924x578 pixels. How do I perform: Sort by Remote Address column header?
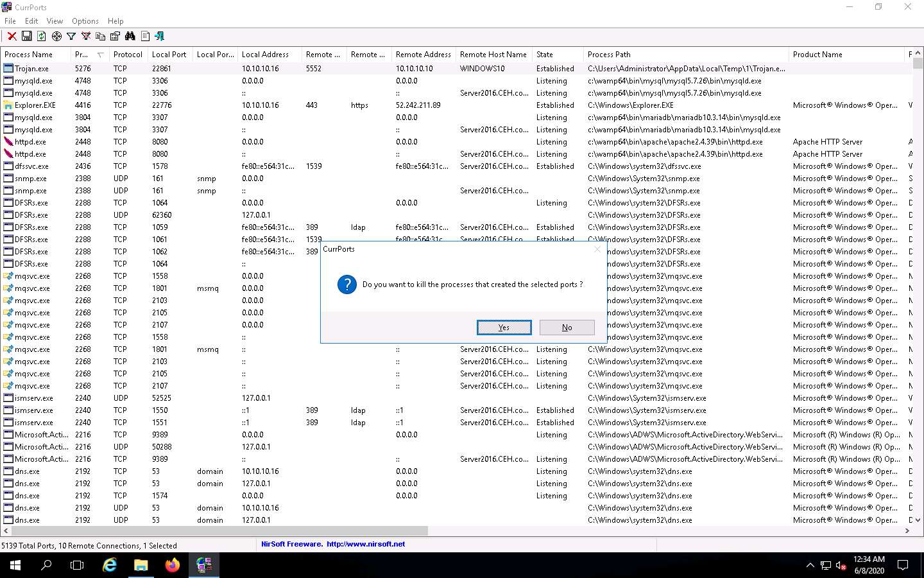pyautogui.click(x=424, y=55)
